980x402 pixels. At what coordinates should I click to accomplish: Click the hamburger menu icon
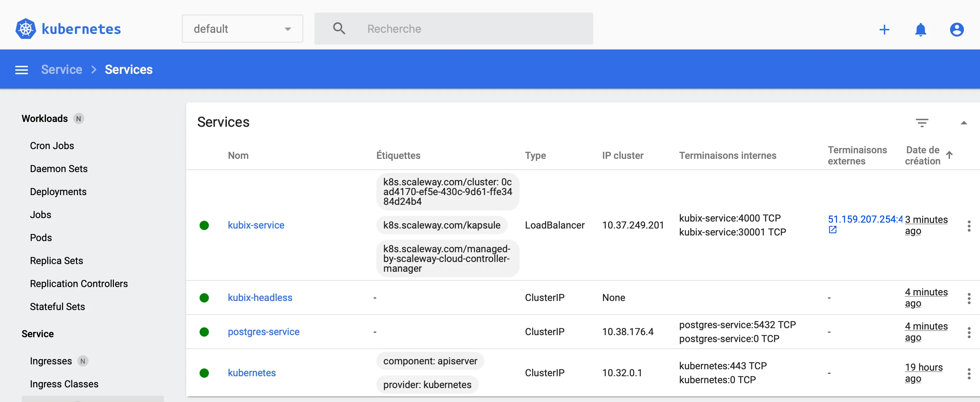(x=21, y=69)
